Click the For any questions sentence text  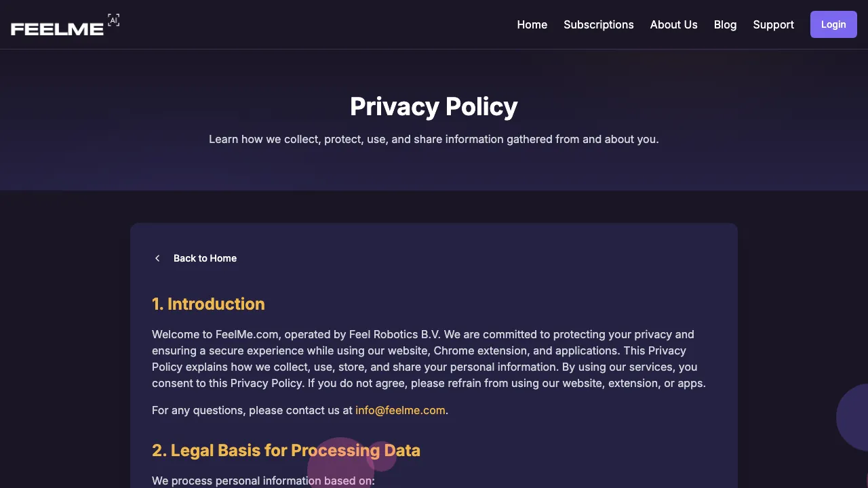pos(252,410)
